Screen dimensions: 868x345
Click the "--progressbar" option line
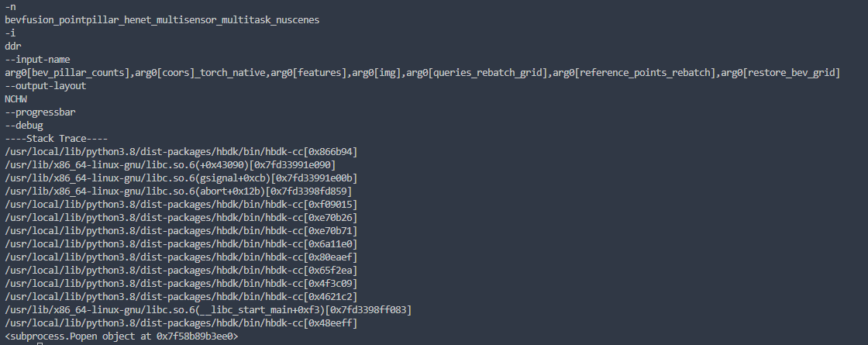40,112
